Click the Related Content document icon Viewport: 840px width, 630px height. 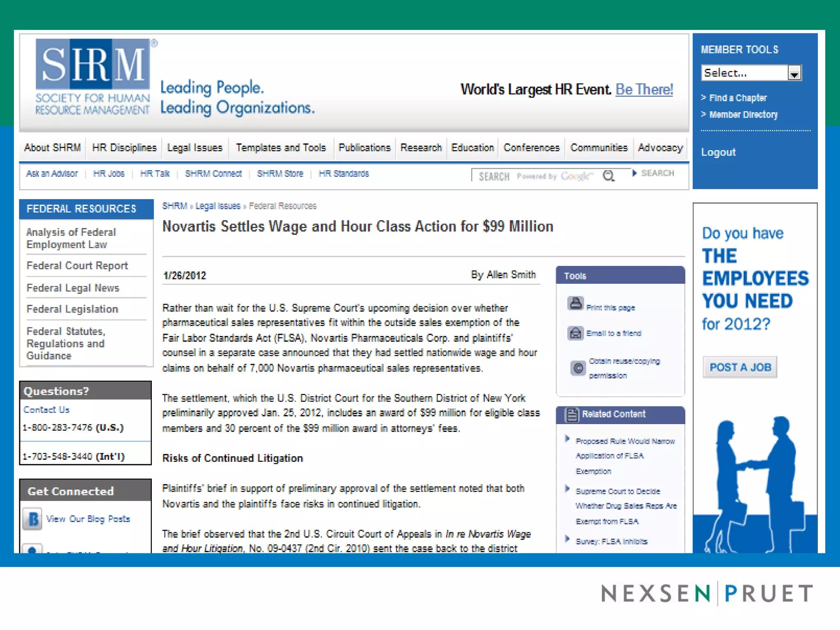point(571,415)
